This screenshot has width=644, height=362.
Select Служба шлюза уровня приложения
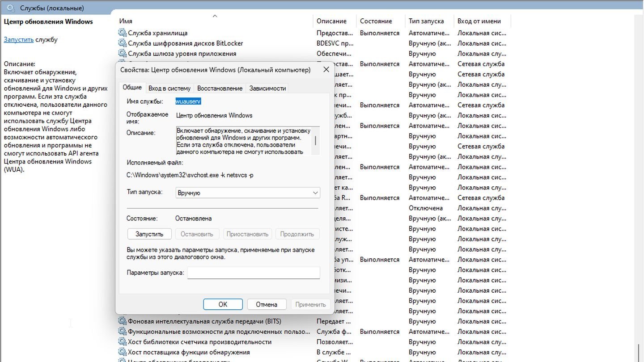(182, 53)
